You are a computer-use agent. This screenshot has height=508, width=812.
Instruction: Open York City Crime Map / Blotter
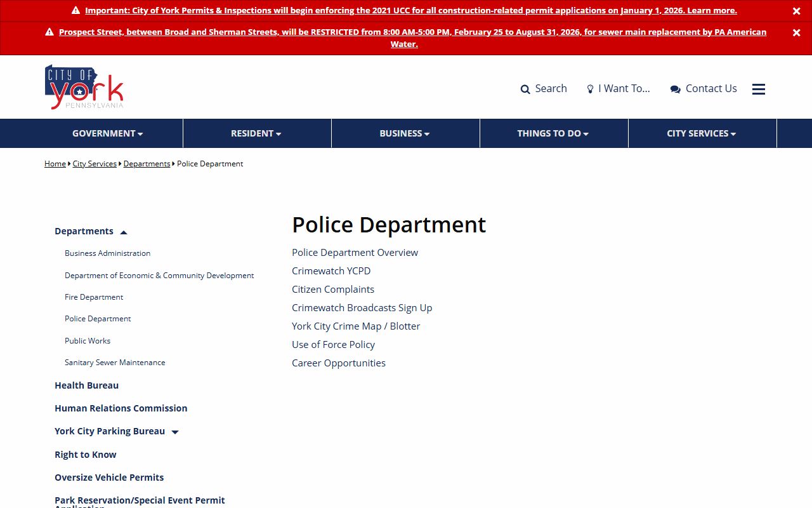pyautogui.click(x=356, y=326)
